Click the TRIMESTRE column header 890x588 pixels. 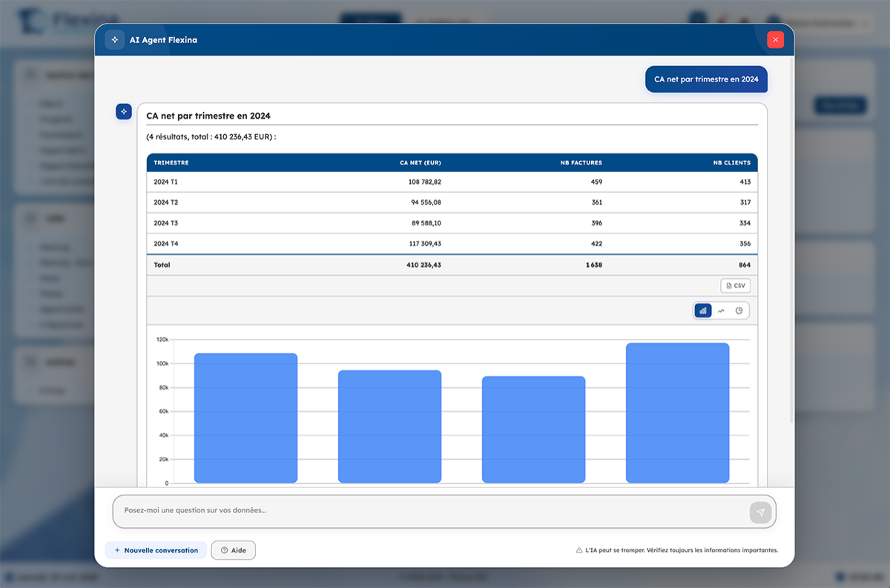click(171, 162)
